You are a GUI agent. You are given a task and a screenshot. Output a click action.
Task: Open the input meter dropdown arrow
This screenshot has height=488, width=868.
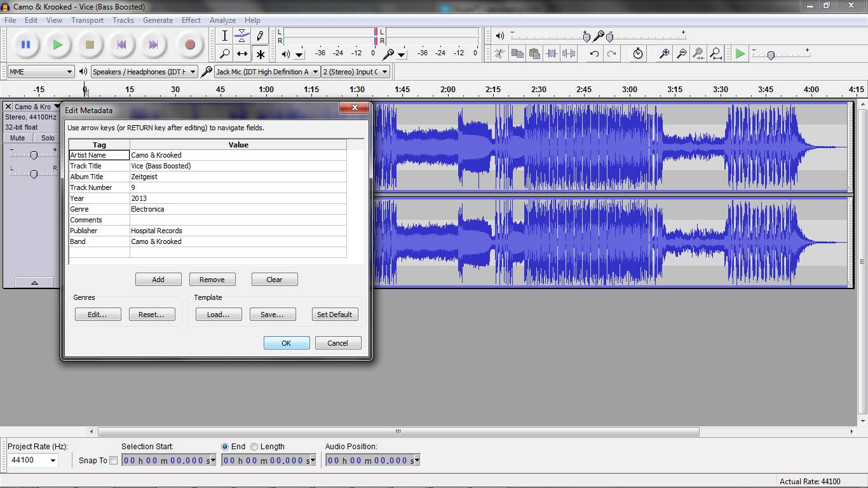point(401,55)
